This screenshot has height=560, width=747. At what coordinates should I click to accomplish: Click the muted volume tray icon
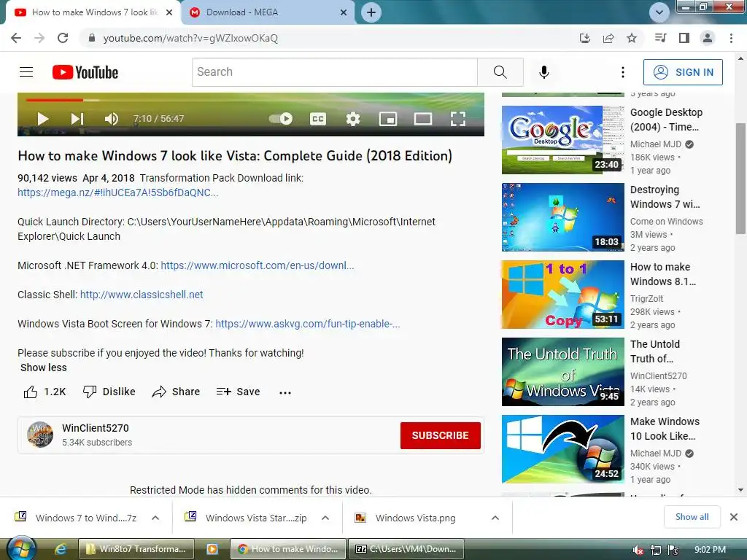click(x=638, y=550)
